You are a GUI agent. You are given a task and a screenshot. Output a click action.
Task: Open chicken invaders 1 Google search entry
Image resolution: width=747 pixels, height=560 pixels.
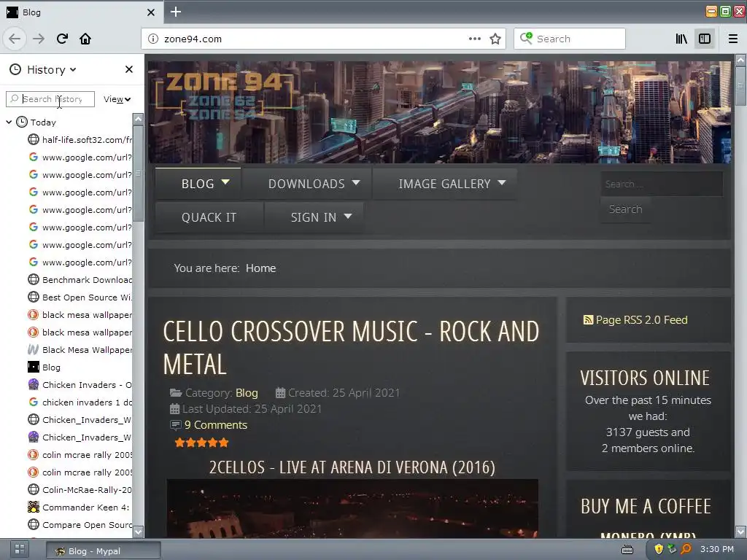pos(80,402)
